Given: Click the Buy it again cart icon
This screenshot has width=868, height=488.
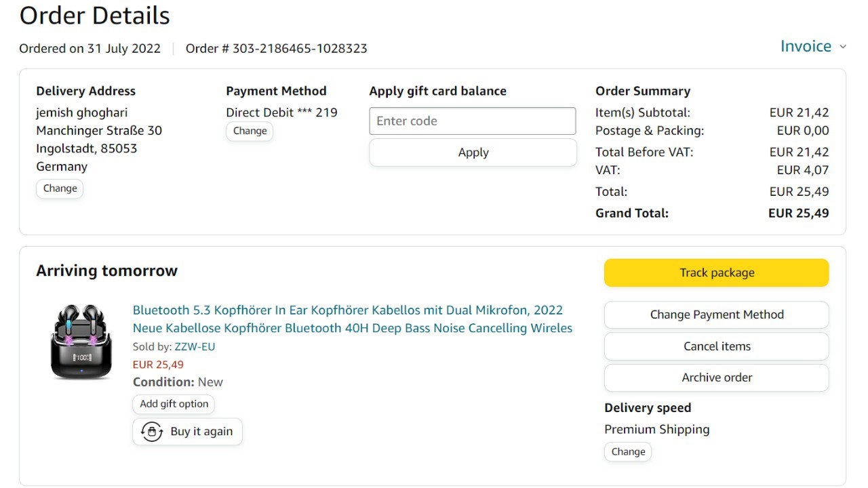Looking at the screenshot, I should coord(152,432).
